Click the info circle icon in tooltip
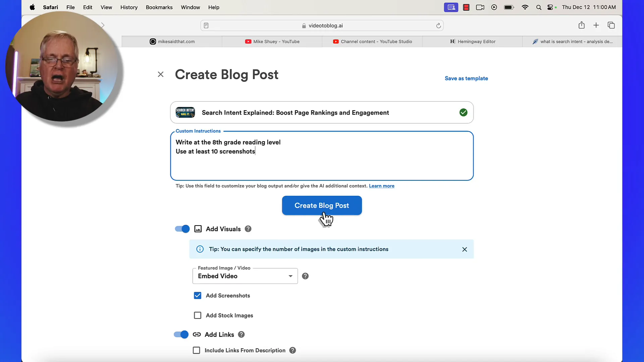644x362 pixels. click(200, 249)
